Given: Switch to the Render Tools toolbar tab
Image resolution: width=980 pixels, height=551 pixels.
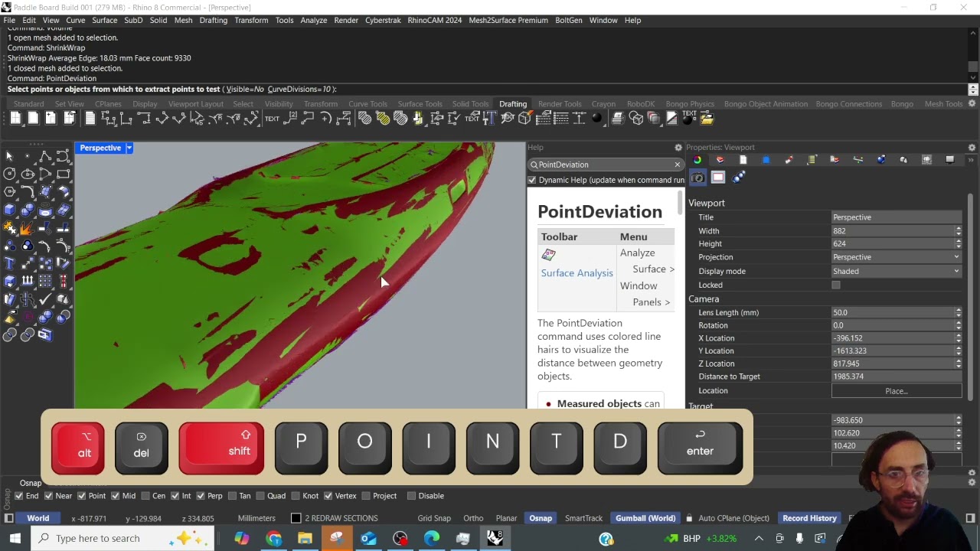Looking at the screenshot, I should (560, 104).
